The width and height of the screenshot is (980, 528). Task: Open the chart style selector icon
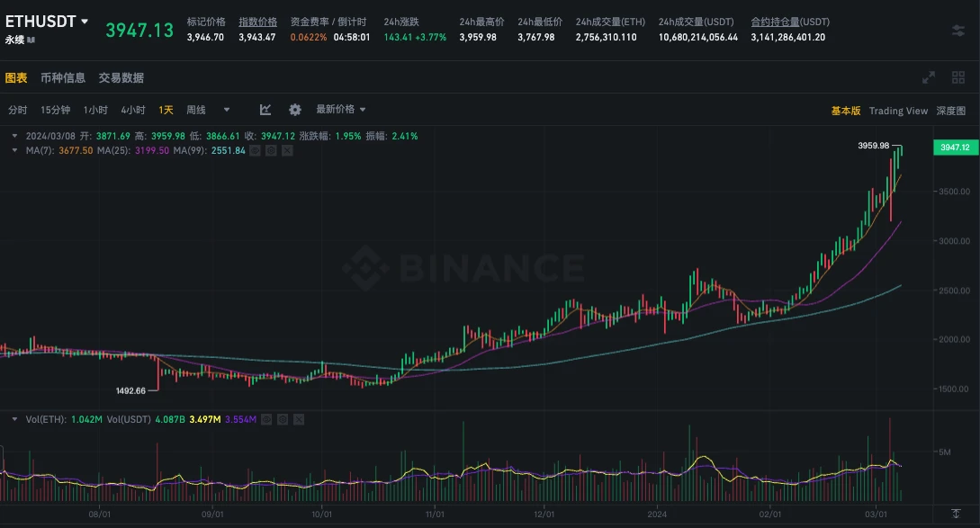point(265,109)
